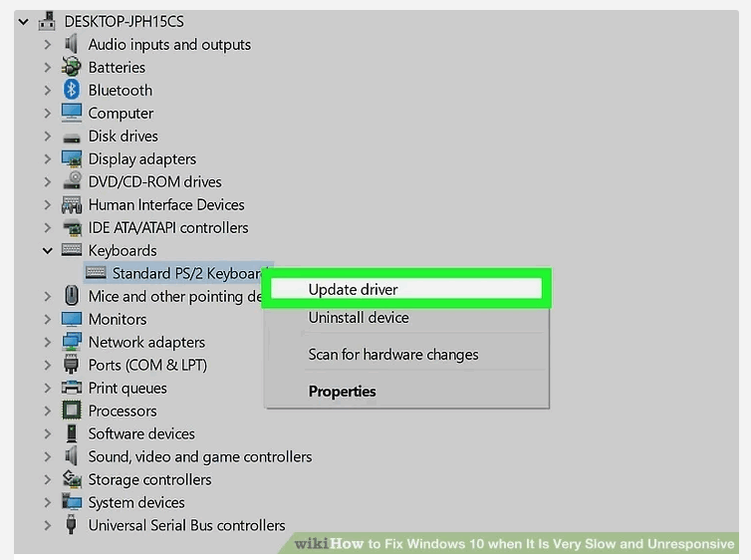This screenshot has height=560, width=751.
Task: Collapse the Keyboards category
Action: pyautogui.click(x=47, y=250)
